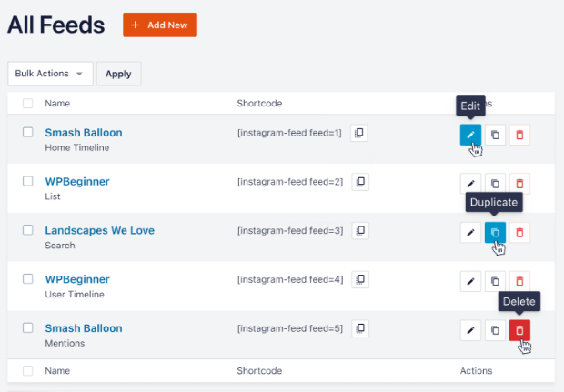Click the Home Timeline feed type text
The width and height of the screenshot is (564, 392).
pyautogui.click(x=77, y=147)
